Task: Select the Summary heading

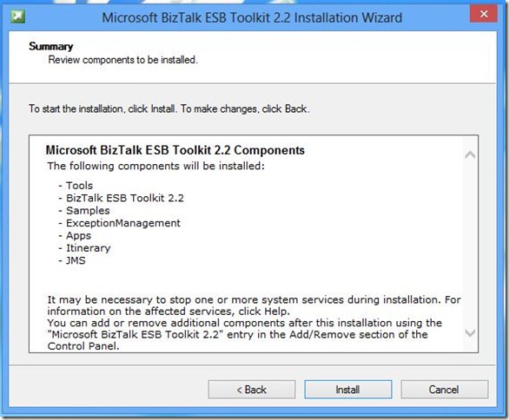Action: point(51,46)
